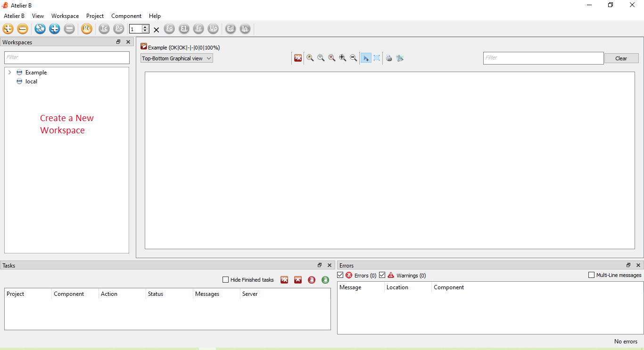
Task: Click the Location column header in Errors
Action: (408, 287)
